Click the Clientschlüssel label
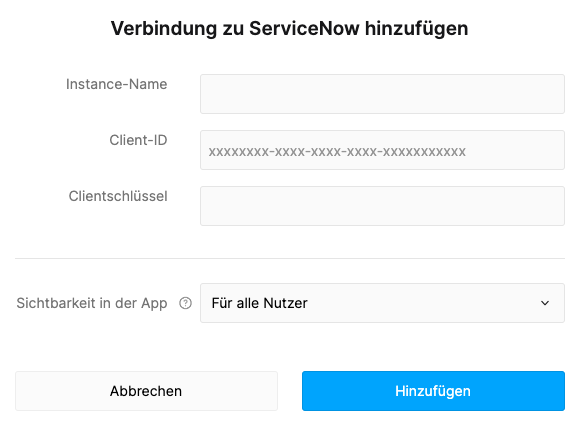The height and width of the screenshot is (435, 585). 118,196
